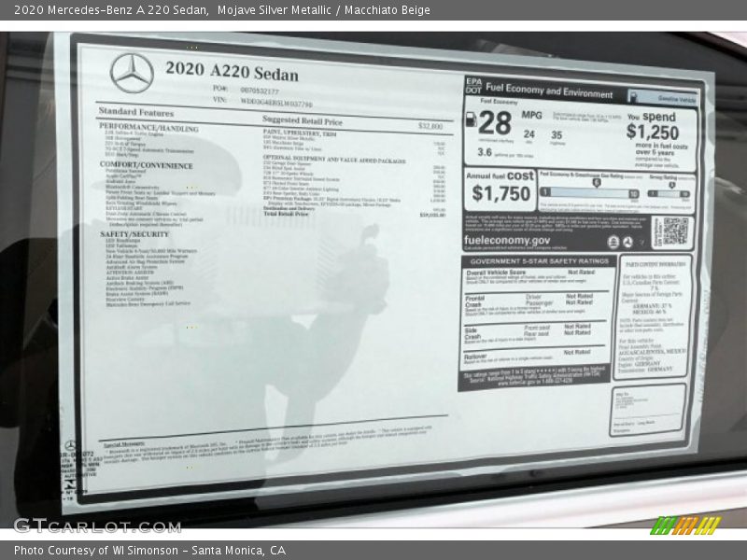Click the 'Photo Courtesy of WI Simonson' caption
Screen dimensions: 747x560
point(96,551)
